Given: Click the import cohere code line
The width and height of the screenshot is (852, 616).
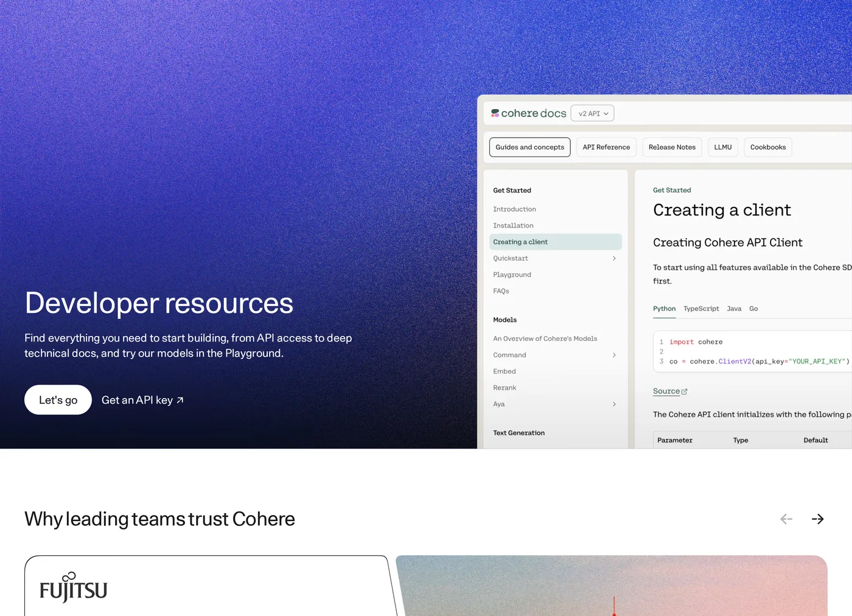Looking at the screenshot, I should pyautogui.click(x=696, y=342).
